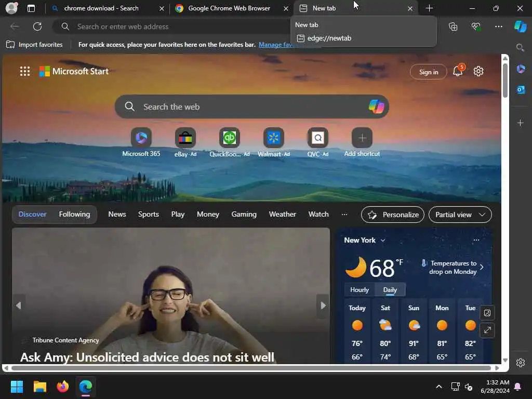Add a sidebar app with plus icon
The height and width of the screenshot is (399, 532).
521,123
